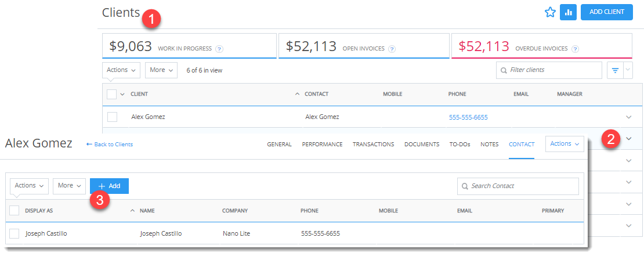The width and height of the screenshot is (644, 256).
Task: Click the blue Add contact button
Action: [109, 186]
